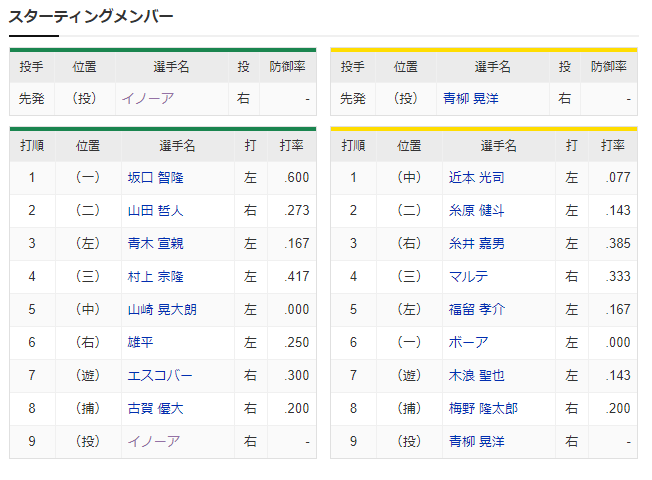Viewport: 652px width, 480px height.
Task: Click the 防御率 header in left pitcher table
Action: coord(287,67)
